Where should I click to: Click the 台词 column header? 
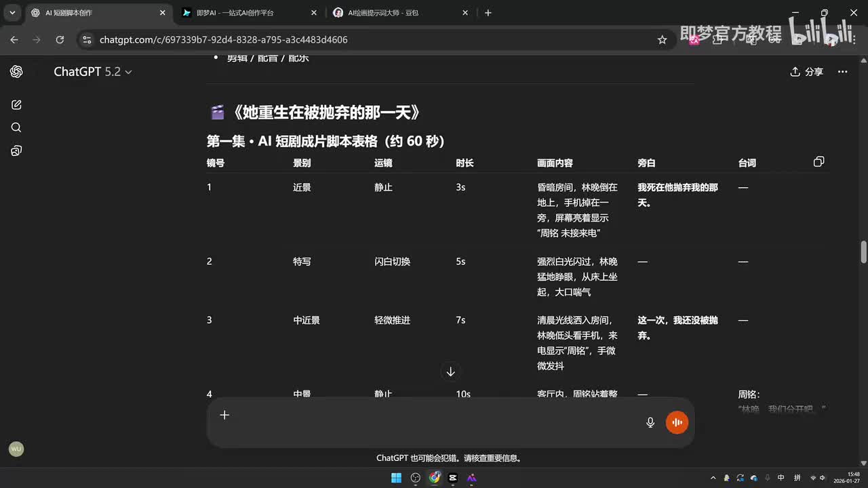(x=747, y=163)
